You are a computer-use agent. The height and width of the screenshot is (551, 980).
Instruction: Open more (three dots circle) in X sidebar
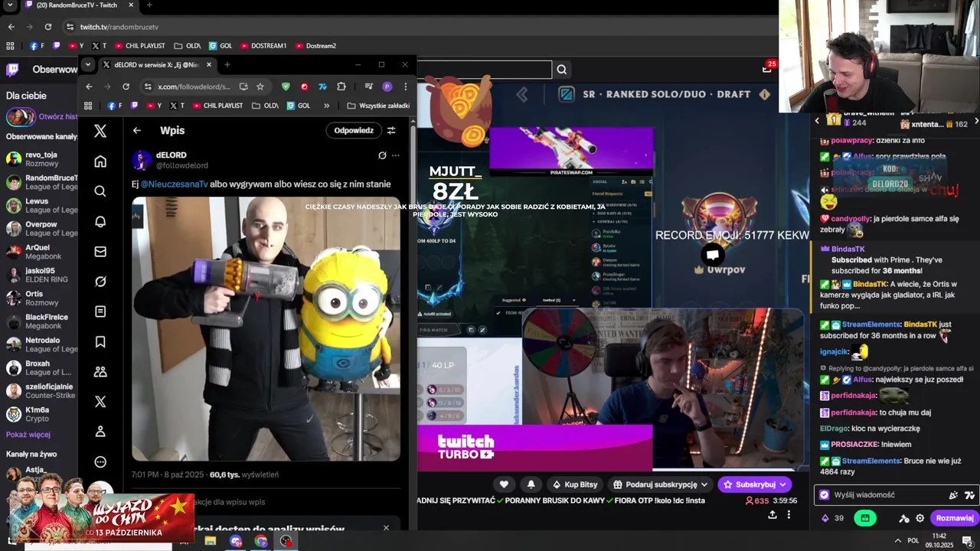click(100, 461)
